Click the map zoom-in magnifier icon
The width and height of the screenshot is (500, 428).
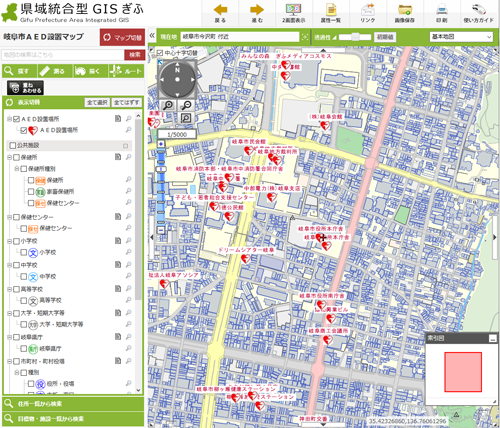(168, 105)
